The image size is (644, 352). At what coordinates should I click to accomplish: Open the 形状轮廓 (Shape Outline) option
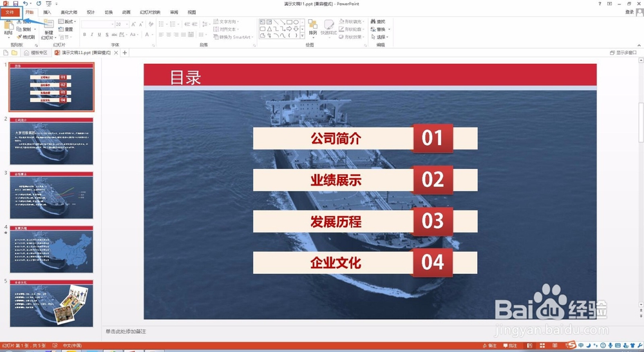pos(351,29)
